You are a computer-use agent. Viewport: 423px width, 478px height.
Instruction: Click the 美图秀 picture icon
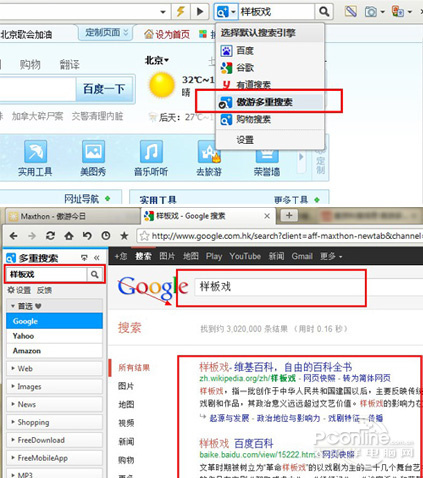93,151
